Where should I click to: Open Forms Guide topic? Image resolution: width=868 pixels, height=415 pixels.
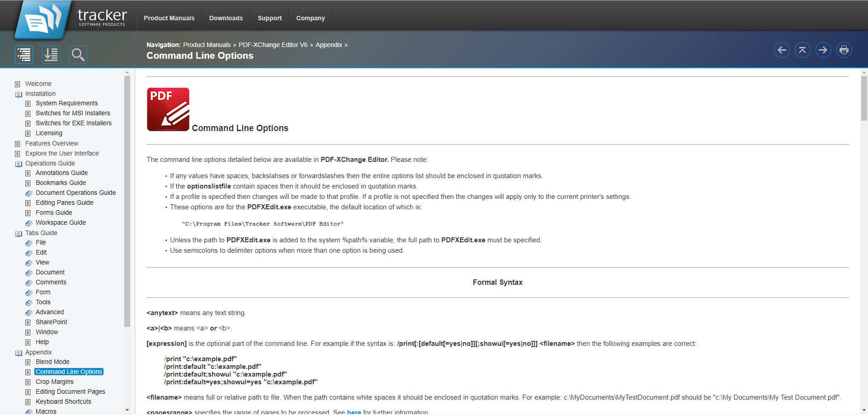[x=54, y=212]
